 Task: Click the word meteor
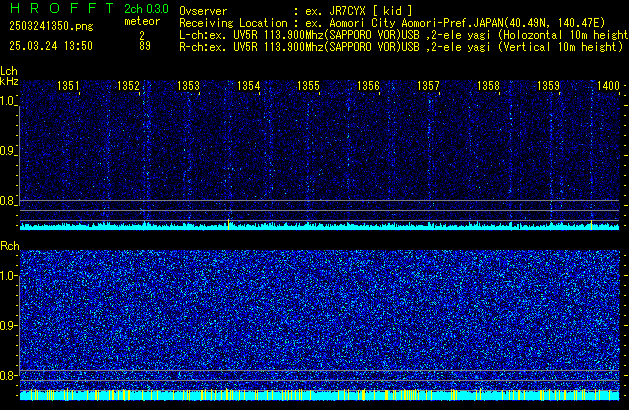(x=142, y=21)
